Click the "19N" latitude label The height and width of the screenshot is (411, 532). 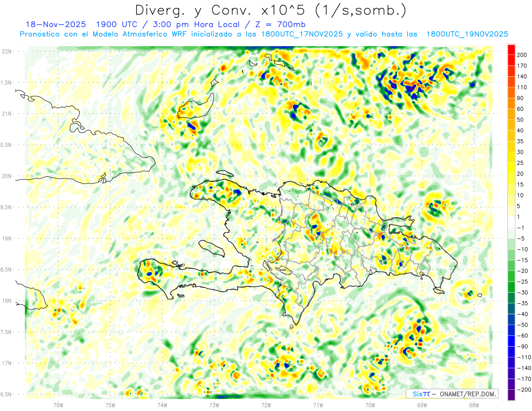click(x=7, y=239)
